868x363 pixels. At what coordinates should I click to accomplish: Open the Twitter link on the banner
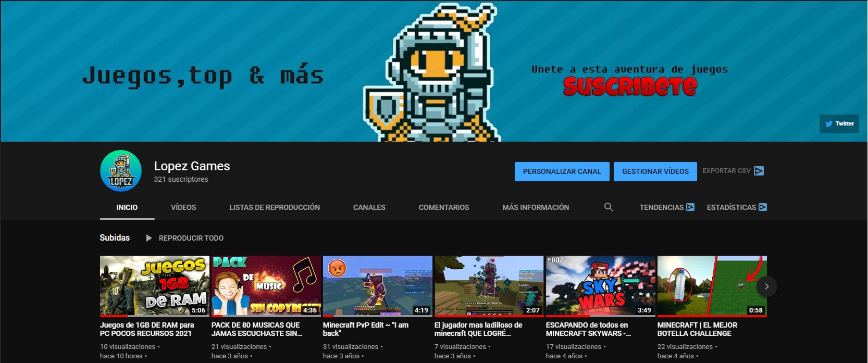(839, 124)
